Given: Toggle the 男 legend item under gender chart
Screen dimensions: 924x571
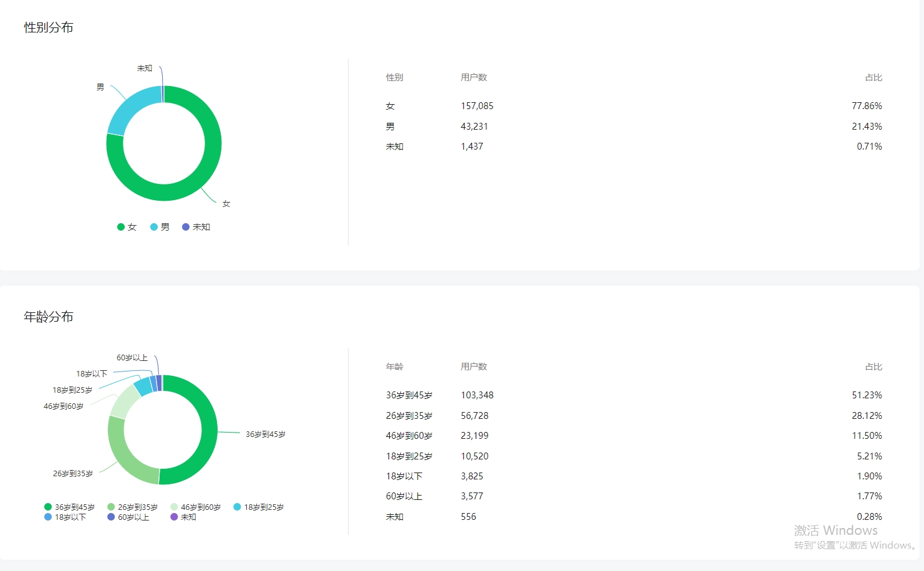Looking at the screenshot, I should tap(160, 227).
